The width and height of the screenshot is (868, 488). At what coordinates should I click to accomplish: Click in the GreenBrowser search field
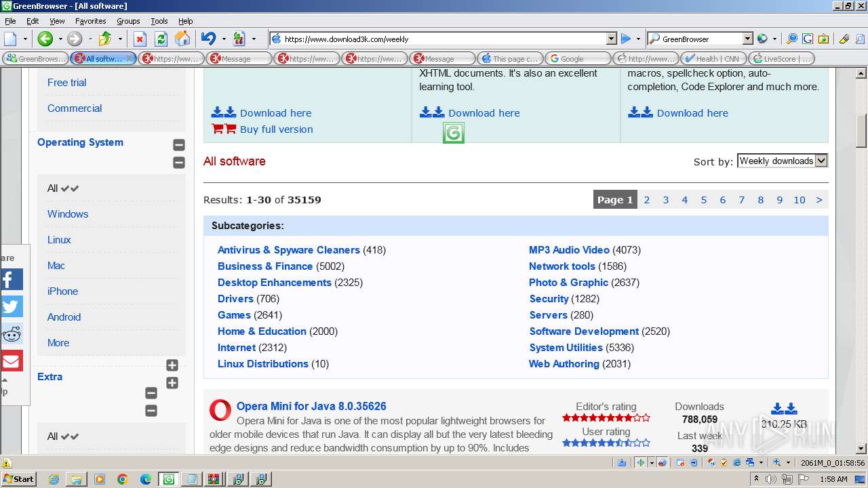point(701,39)
